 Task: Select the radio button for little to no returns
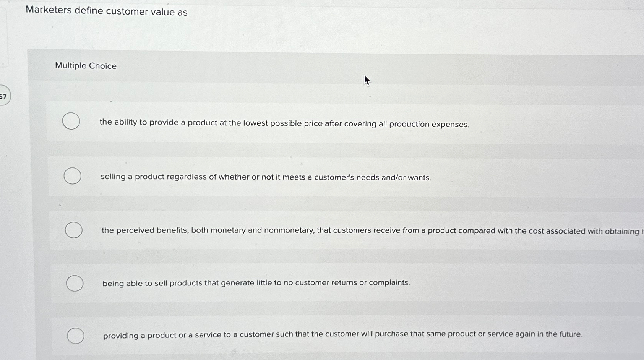coord(75,283)
